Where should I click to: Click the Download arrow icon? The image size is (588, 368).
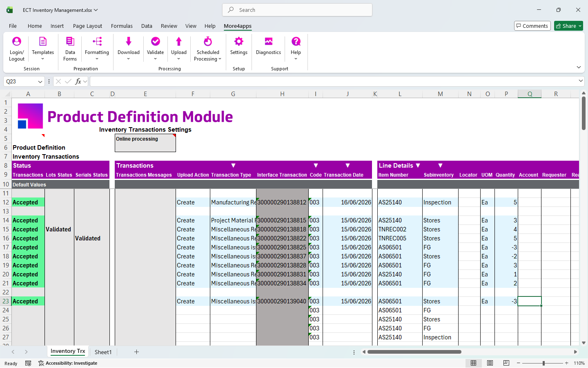point(128,41)
